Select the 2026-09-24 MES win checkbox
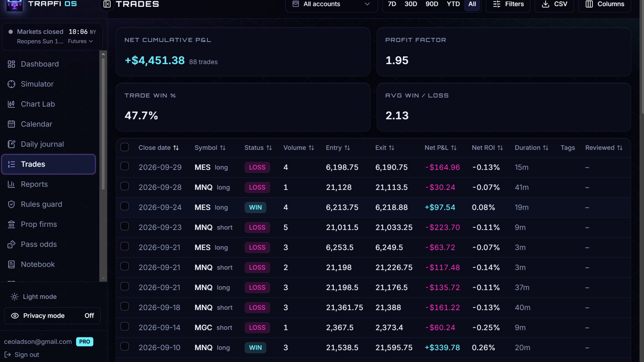 125,206
